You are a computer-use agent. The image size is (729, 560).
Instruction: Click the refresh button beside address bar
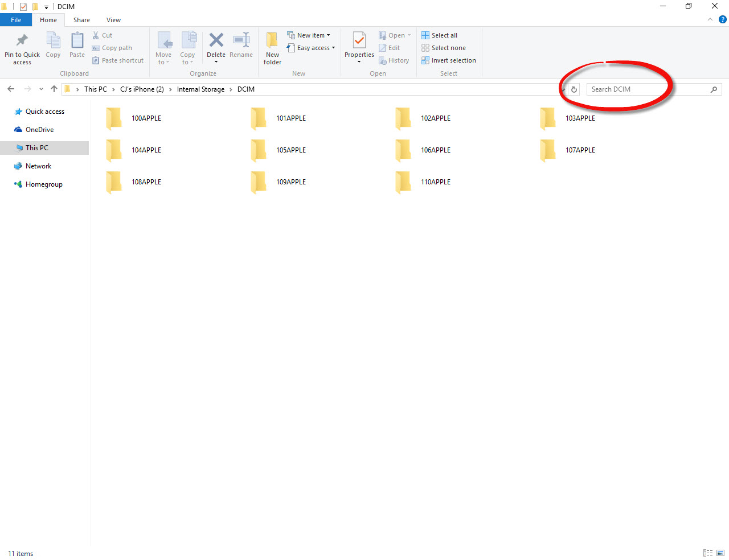[574, 89]
